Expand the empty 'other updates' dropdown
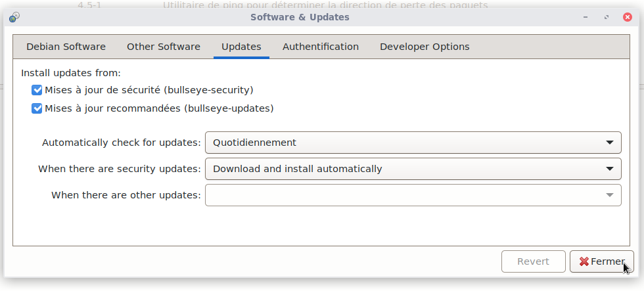This screenshot has height=291, width=644. [413, 195]
